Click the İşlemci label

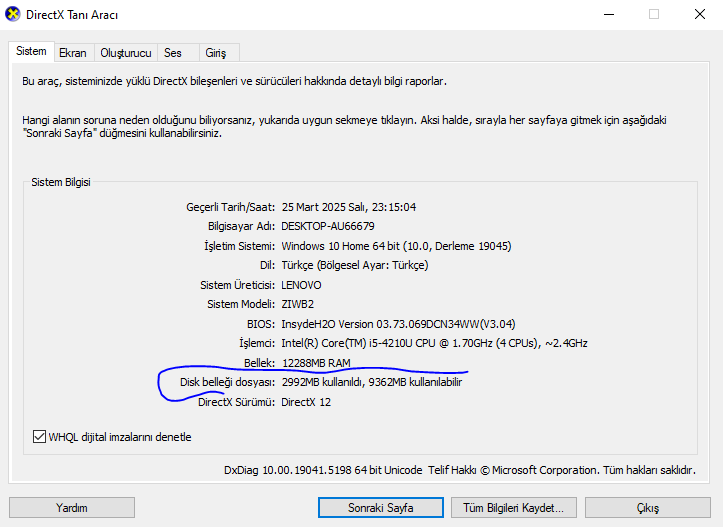[257, 343]
